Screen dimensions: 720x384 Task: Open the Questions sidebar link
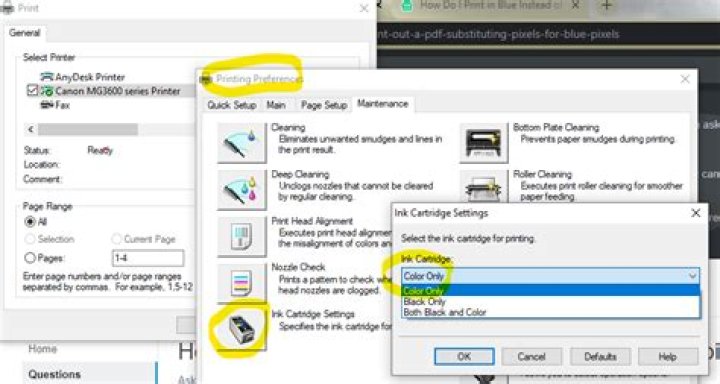point(54,374)
